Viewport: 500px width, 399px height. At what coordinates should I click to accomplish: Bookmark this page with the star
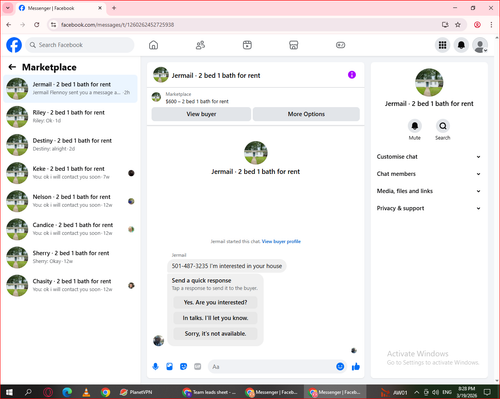458,25
